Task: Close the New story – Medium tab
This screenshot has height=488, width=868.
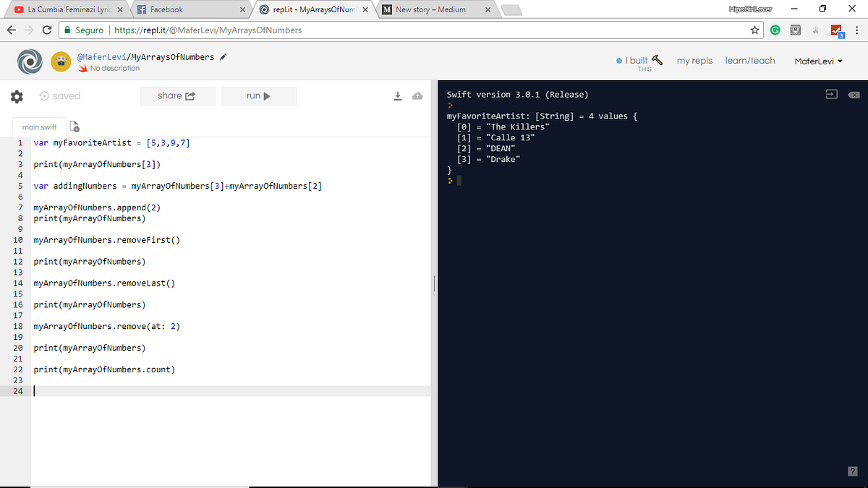Action: pos(488,10)
